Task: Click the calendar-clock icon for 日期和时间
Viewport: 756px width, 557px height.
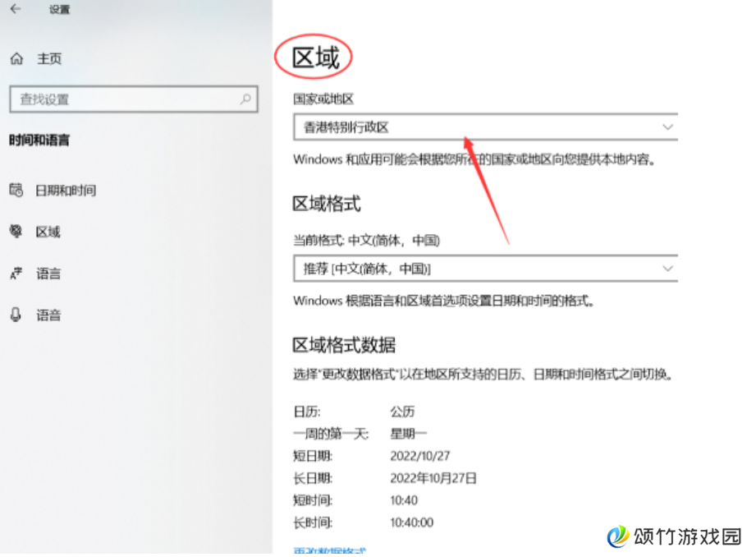Action: coord(16,190)
